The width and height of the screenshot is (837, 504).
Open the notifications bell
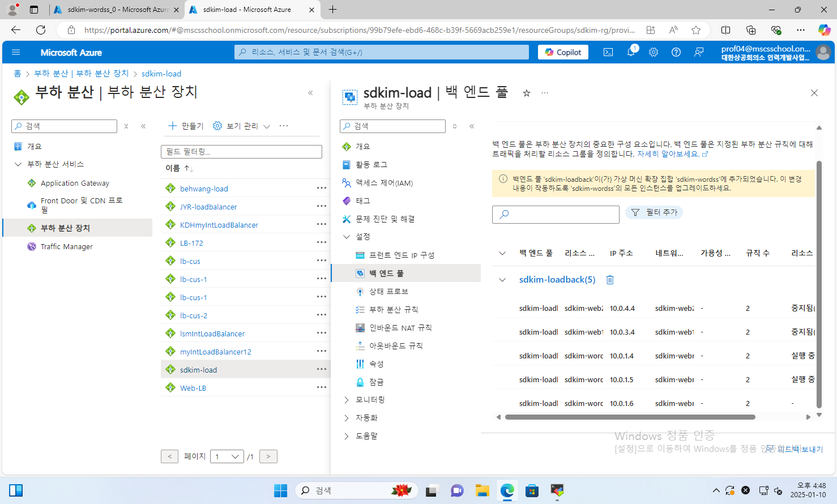point(631,52)
